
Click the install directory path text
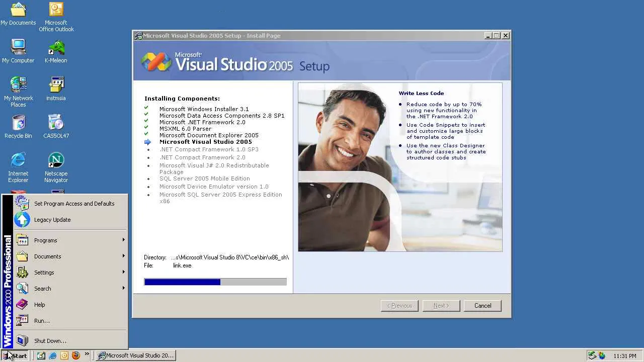click(230, 257)
